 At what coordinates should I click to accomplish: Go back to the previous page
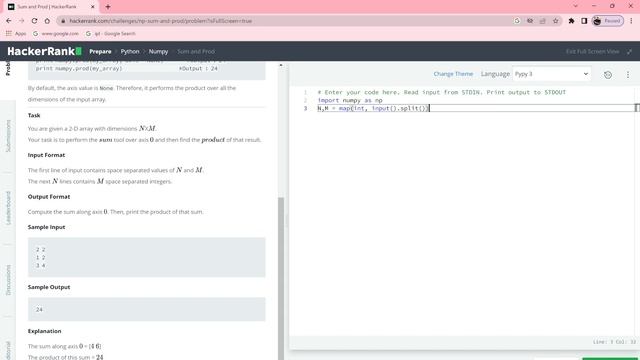(9, 21)
